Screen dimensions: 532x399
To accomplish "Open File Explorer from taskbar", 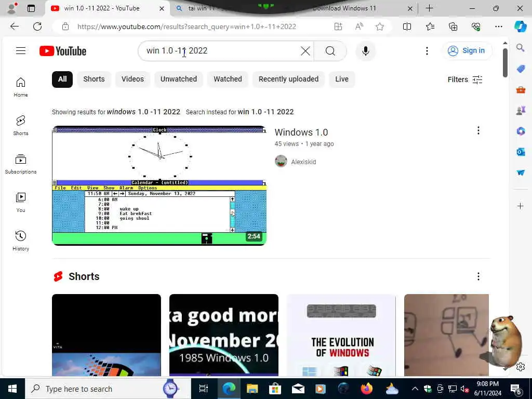I will coord(252,389).
